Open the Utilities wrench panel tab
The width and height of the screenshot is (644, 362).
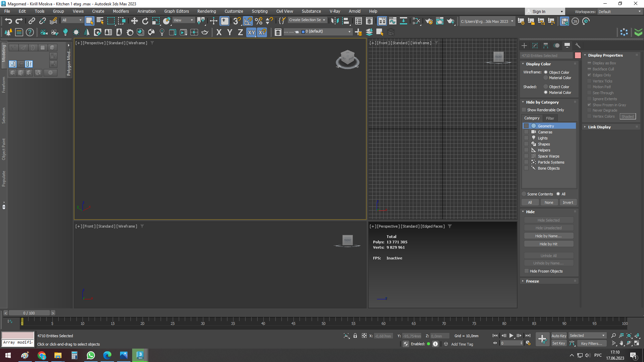pos(578,46)
